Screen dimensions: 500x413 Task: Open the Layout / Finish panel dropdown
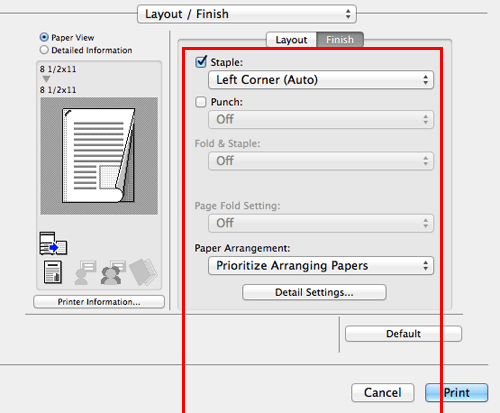click(x=247, y=14)
